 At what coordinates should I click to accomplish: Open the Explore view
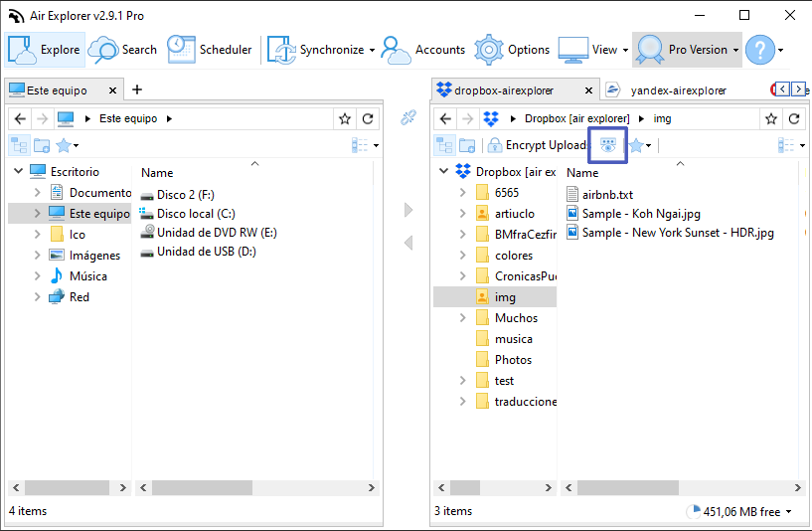click(x=45, y=50)
